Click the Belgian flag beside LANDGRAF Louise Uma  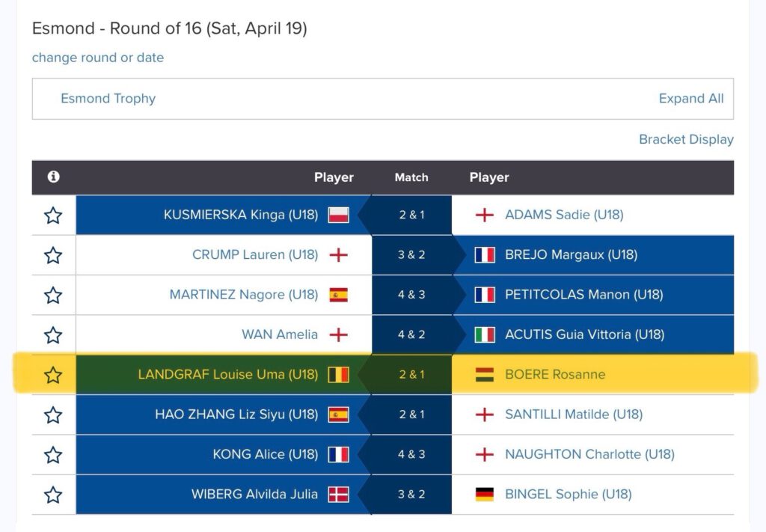(x=339, y=375)
